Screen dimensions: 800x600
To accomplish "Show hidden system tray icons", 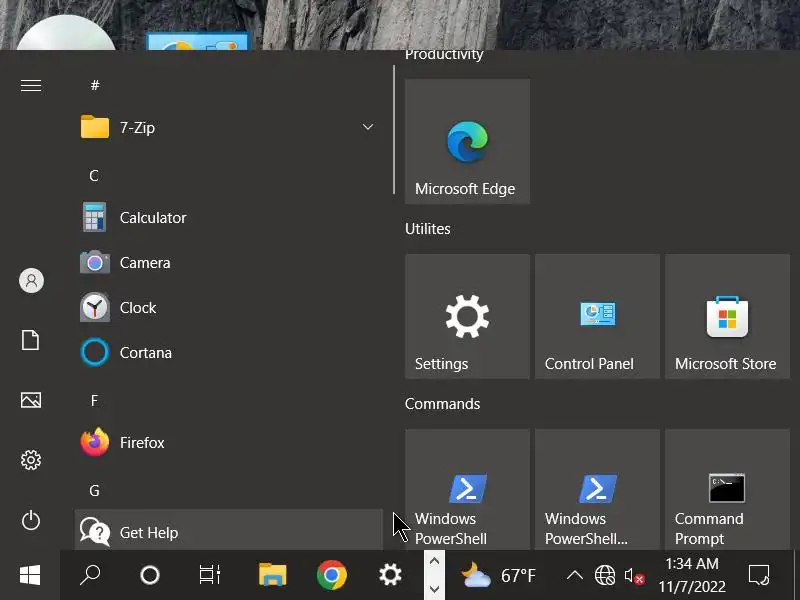I will pyautogui.click(x=574, y=576).
